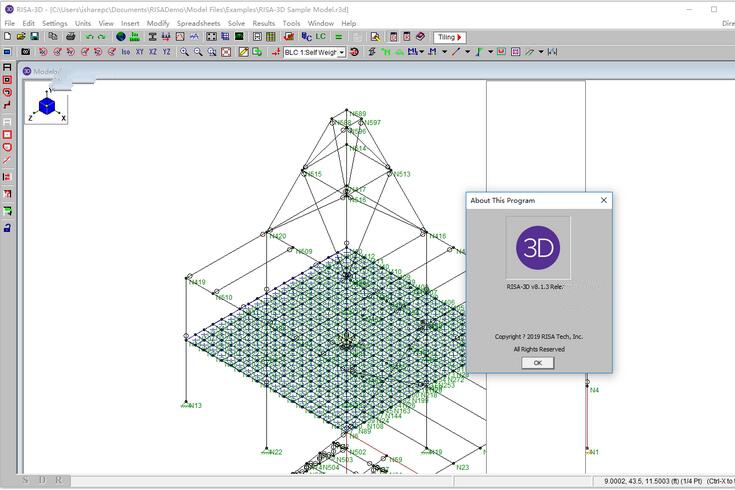Screen dimensions: 735x490
Task: Open the Tools menu
Action: [x=291, y=23]
